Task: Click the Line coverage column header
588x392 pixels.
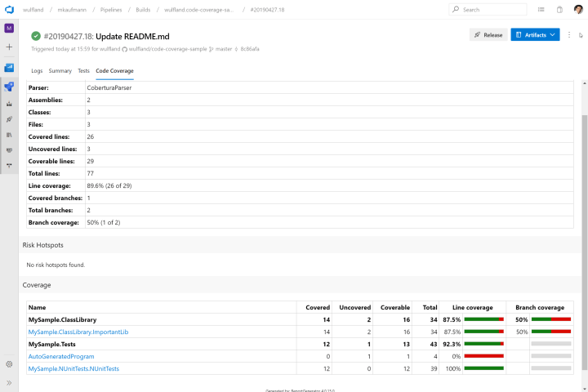Action: tap(473, 308)
